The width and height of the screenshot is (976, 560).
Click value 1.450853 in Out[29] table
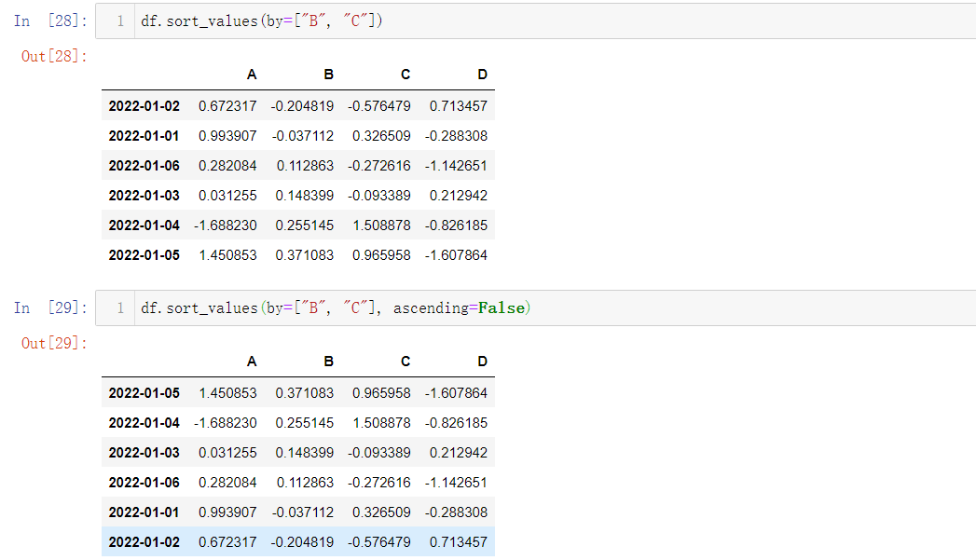click(227, 393)
